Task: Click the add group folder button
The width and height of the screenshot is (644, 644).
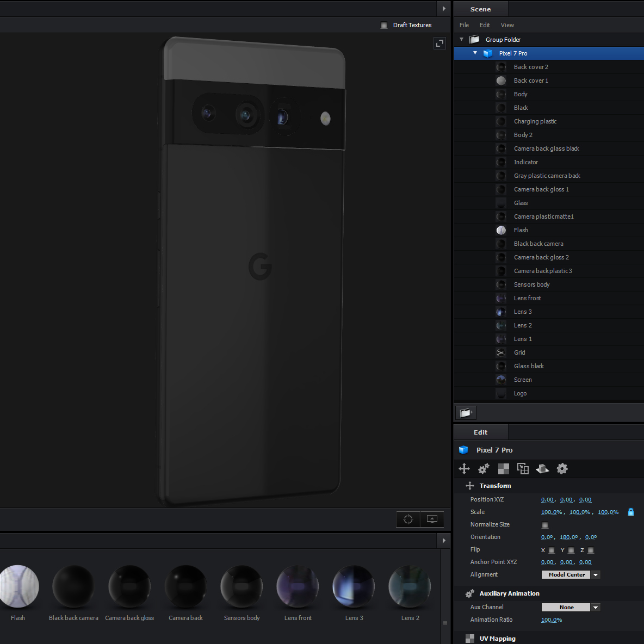Action: coord(466,413)
